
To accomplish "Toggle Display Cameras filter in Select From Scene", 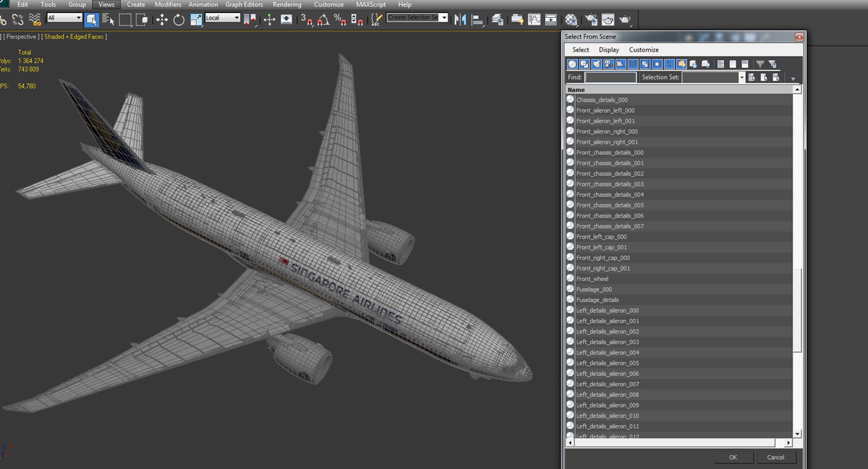I will pos(609,64).
